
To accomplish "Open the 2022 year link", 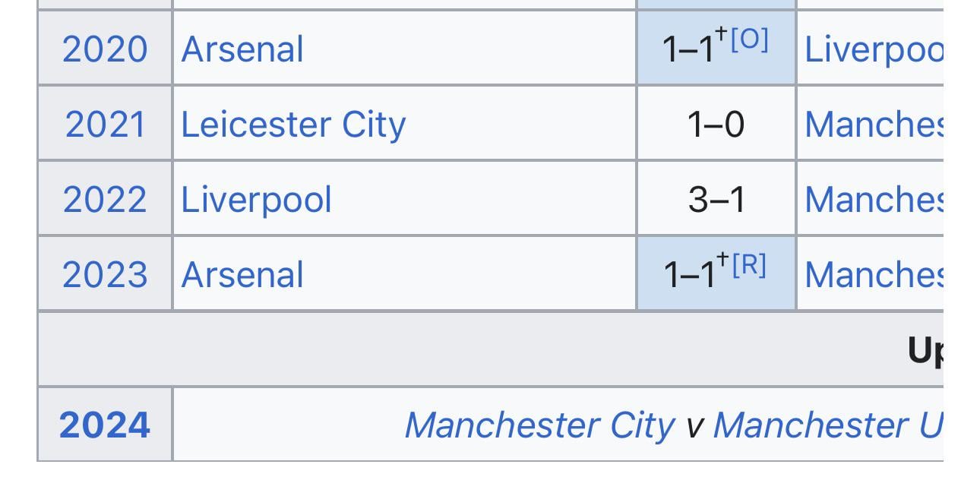I will point(105,199).
